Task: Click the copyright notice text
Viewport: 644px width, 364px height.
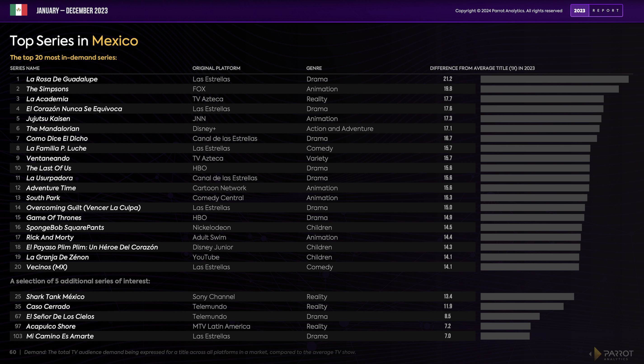Action: coord(509,10)
